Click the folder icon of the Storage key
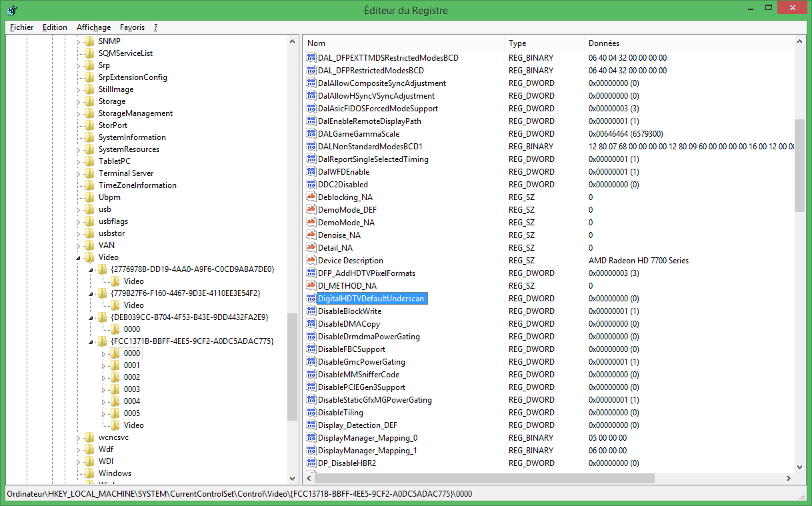 click(89, 101)
